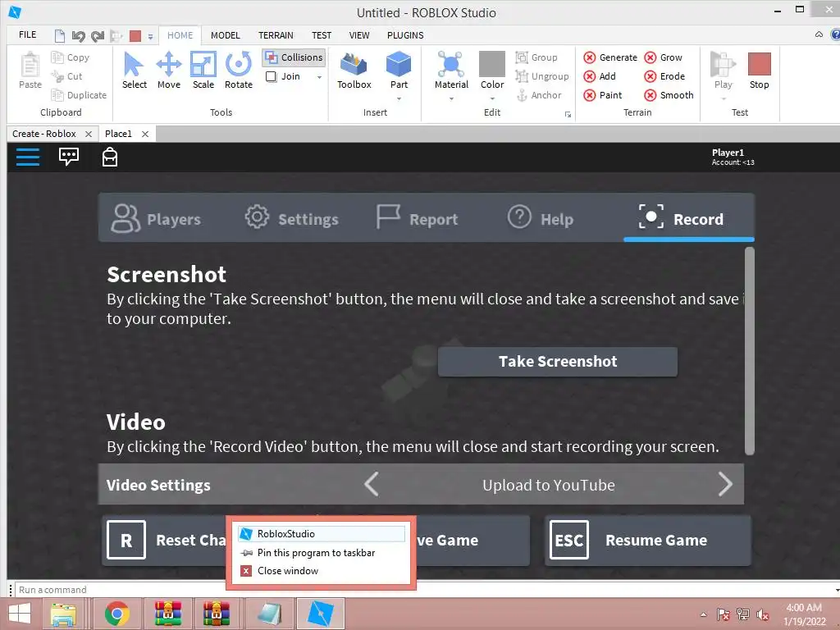The image size is (840, 630).
Task: Click Grow terrain tool
Action: pyautogui.click(x=663, y=57)
